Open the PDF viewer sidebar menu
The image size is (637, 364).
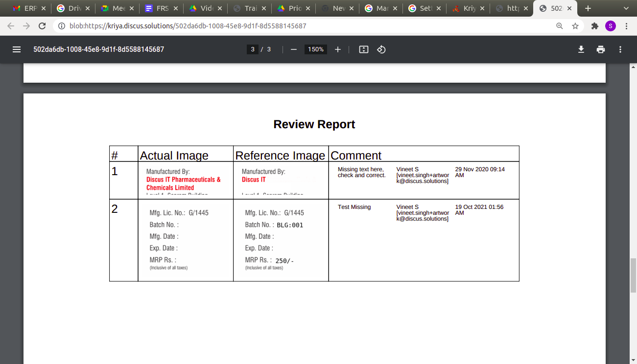[x=17, y=49]
